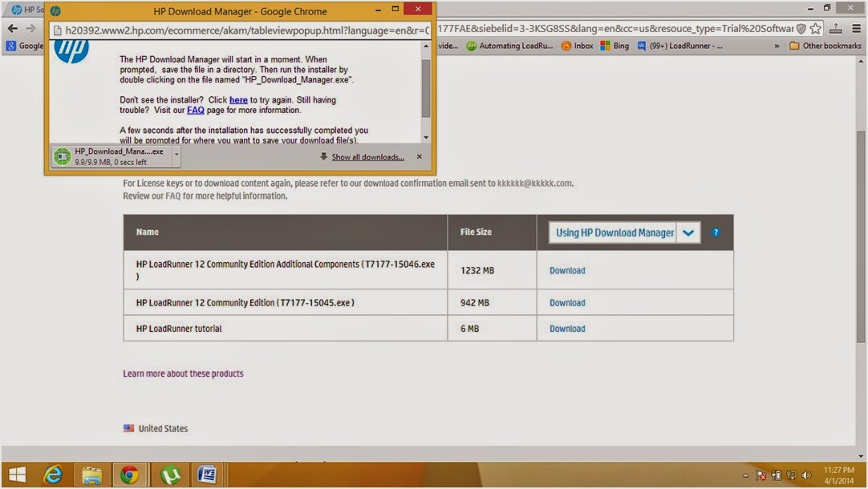Maximize the HP Download Manager popup
The height and width of the screenshot is (489, 868).
395,9
